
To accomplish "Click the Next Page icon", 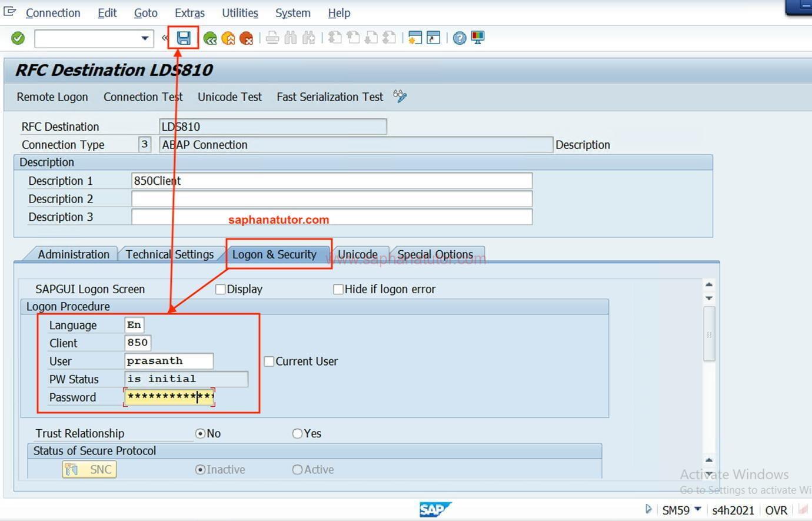I will pos(371,38).
